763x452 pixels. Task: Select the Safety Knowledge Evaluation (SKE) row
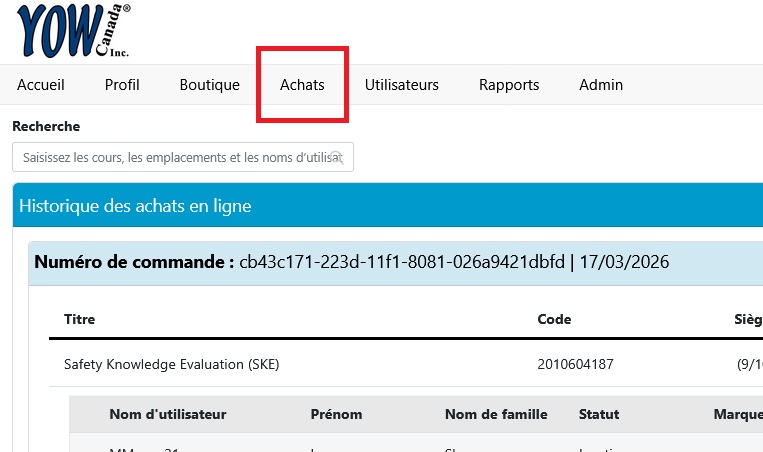(x=406, y=364)
